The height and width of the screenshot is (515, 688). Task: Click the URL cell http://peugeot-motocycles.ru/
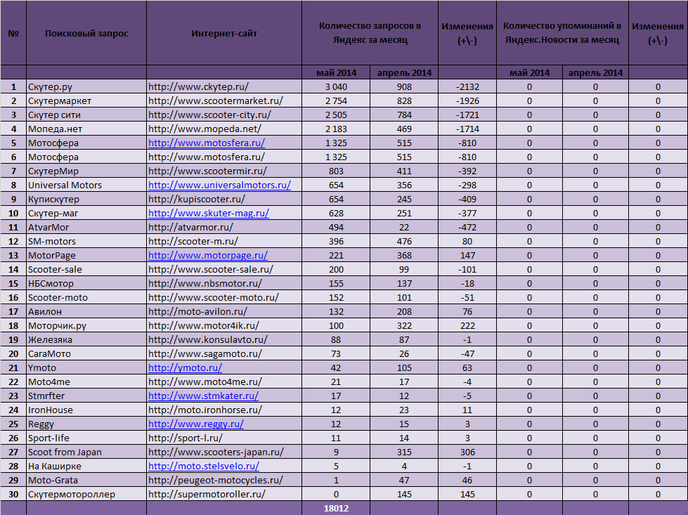point(224,480)
